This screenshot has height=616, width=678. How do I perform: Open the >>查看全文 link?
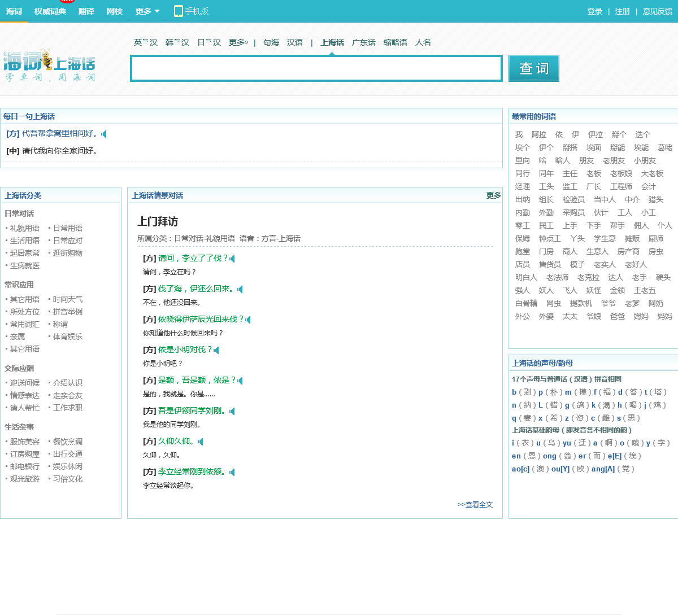click(475, 505)
